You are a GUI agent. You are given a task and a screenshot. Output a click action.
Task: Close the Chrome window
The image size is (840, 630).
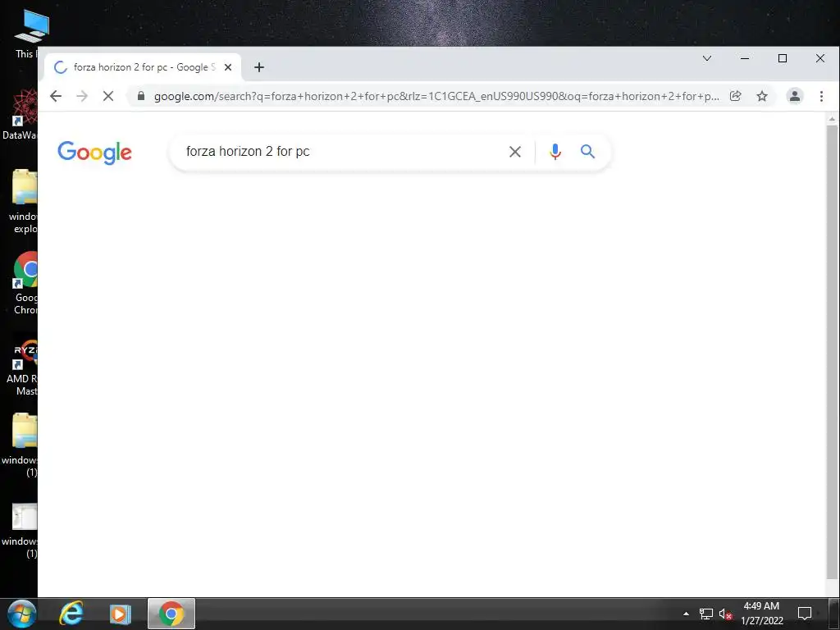coord(819,58)
